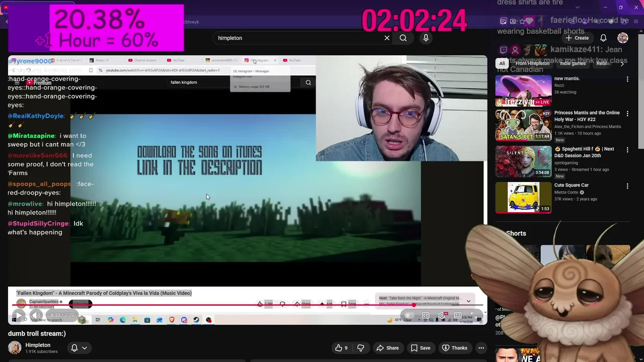Click Himpleton channel avatar
The image size is (644, 362).
coord(15,347)
